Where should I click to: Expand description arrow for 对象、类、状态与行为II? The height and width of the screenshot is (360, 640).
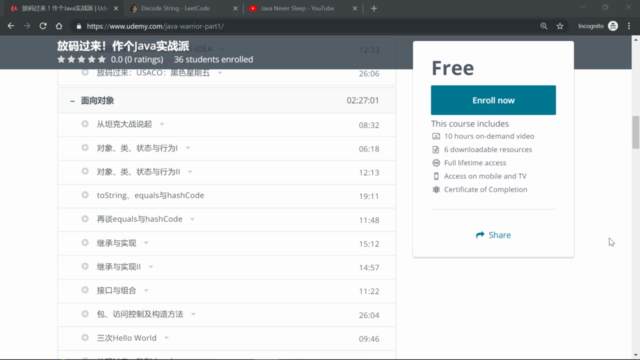190,172
